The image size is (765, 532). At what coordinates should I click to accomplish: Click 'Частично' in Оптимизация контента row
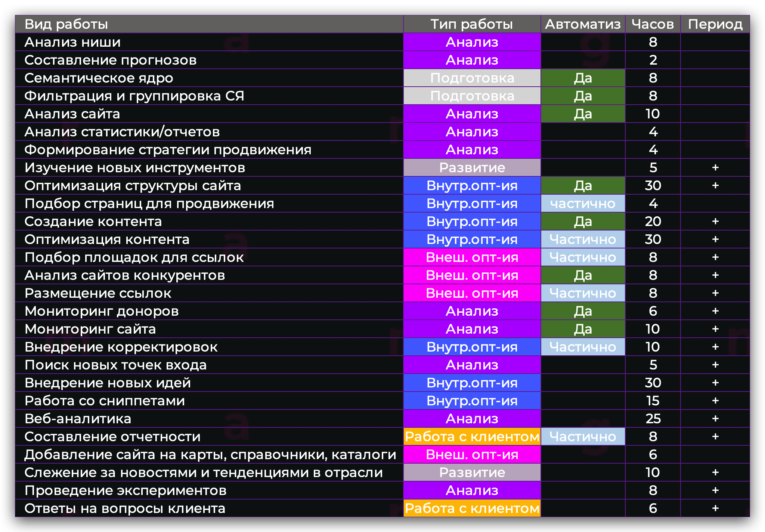(583, 239)
